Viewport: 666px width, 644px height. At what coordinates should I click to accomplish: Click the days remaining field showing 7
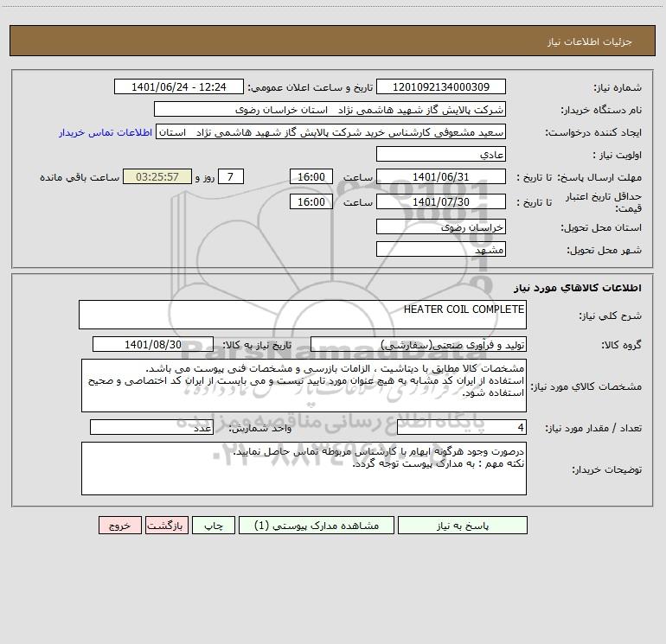pos(231,176)
